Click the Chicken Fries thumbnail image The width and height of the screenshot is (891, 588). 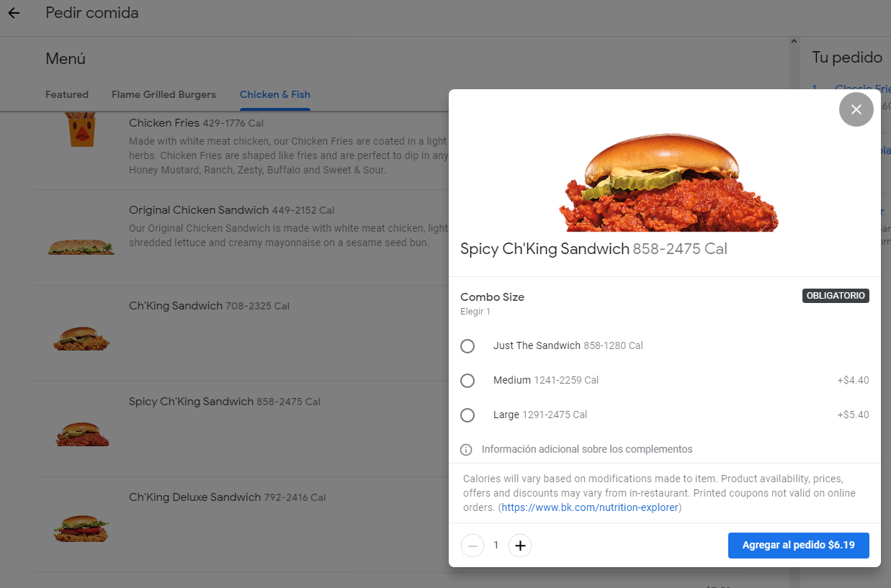click(81, 130)
